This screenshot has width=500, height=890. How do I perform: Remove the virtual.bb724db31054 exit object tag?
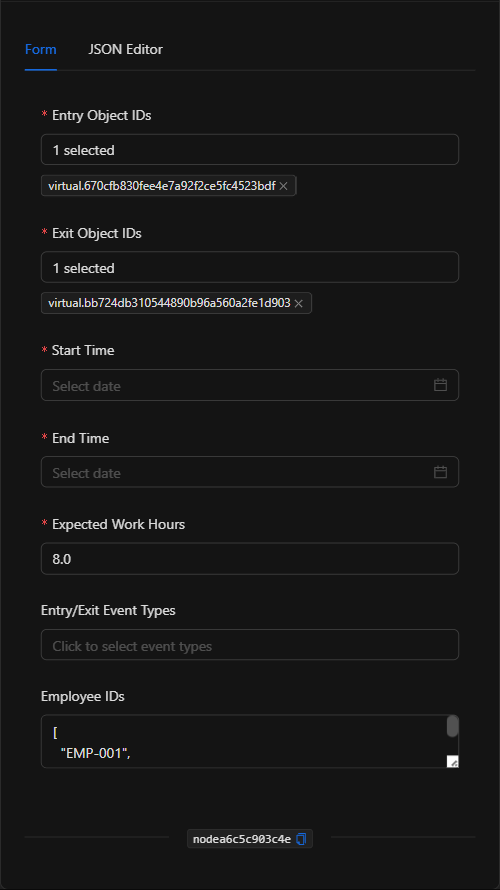[x=299, y=304]
